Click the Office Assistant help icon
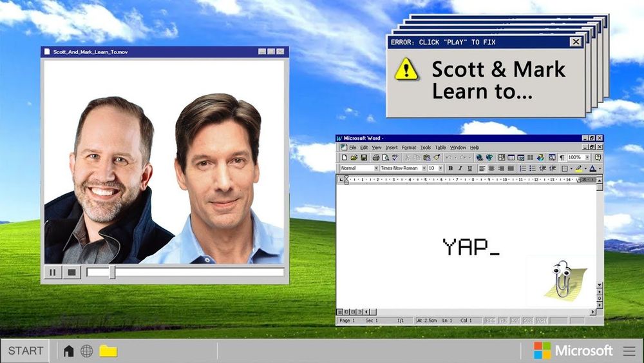 [x=598, y=157]
